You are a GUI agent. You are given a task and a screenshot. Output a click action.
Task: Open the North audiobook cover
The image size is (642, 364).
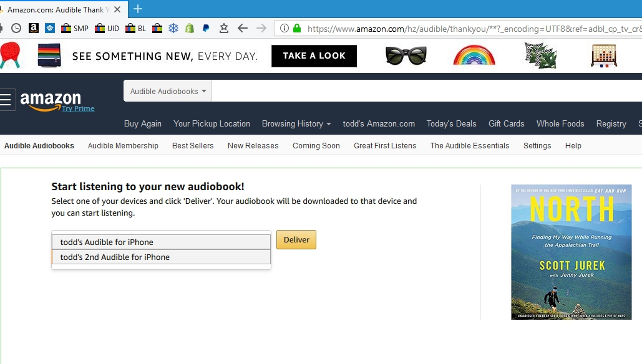(571, 252)
